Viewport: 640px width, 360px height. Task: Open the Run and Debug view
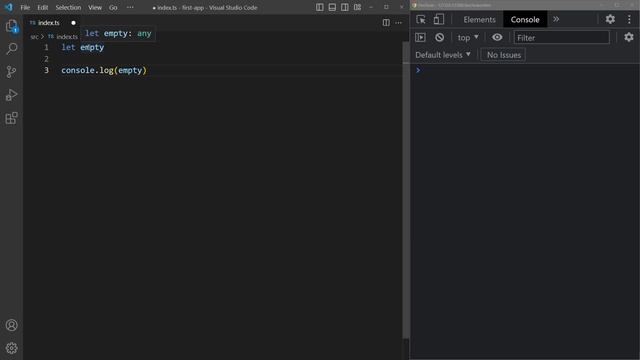11,95
